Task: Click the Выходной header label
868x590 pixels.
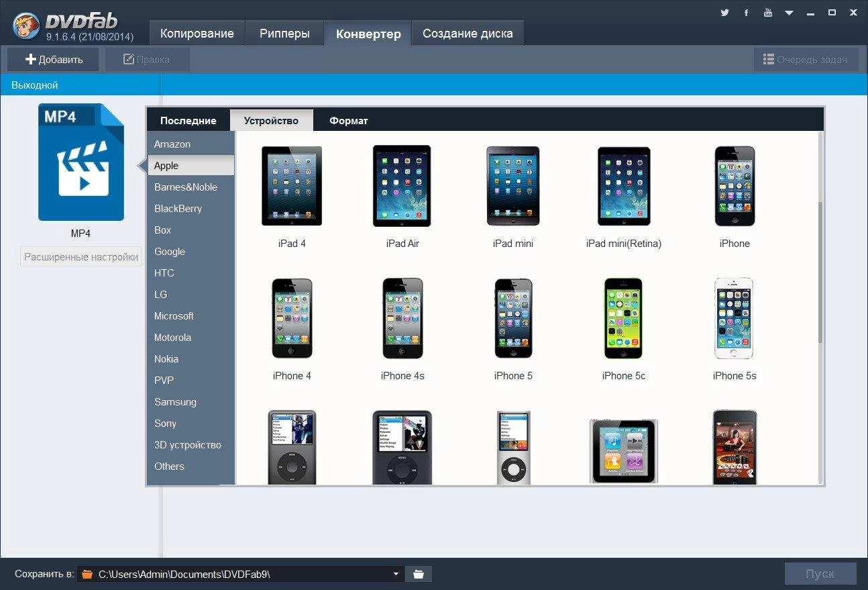Action: pos(34,85)
